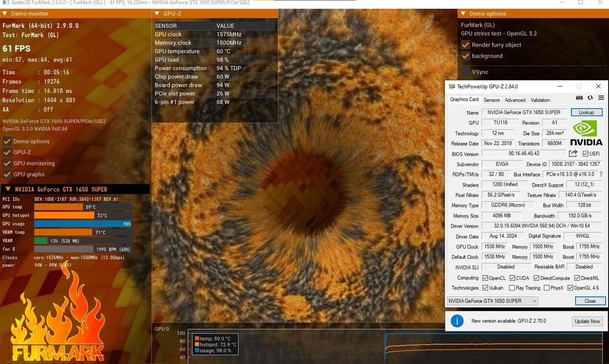Click the fan 0 RPM bar

click(64, 249)
